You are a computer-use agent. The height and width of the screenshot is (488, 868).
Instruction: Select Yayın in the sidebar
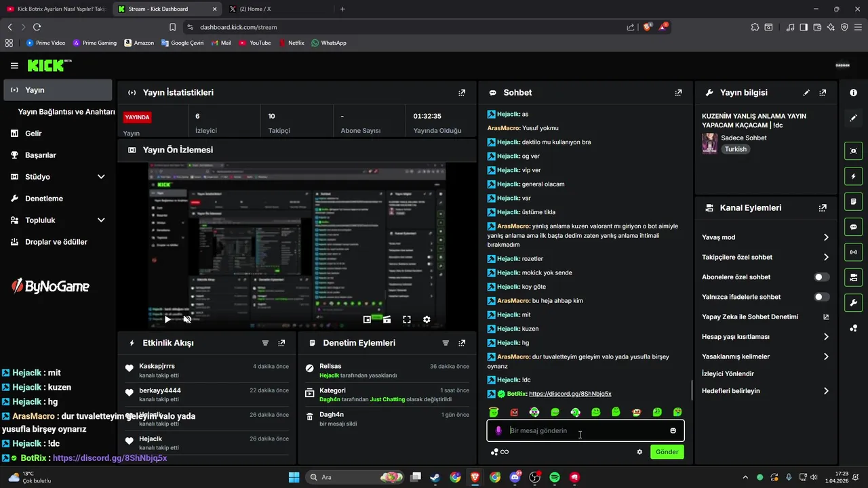click(x=58, y=90)
